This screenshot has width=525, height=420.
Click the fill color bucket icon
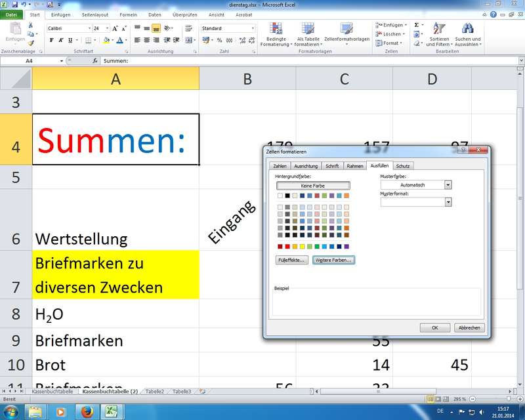(106, 40)
